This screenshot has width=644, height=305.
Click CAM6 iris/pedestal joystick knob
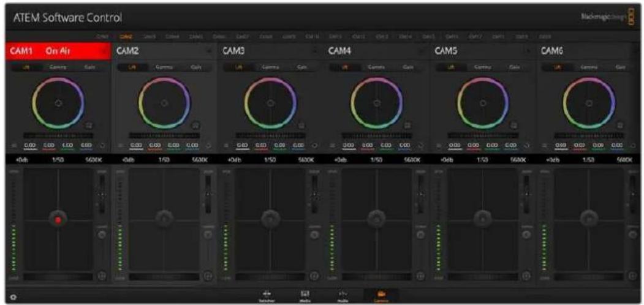point(589,219)
